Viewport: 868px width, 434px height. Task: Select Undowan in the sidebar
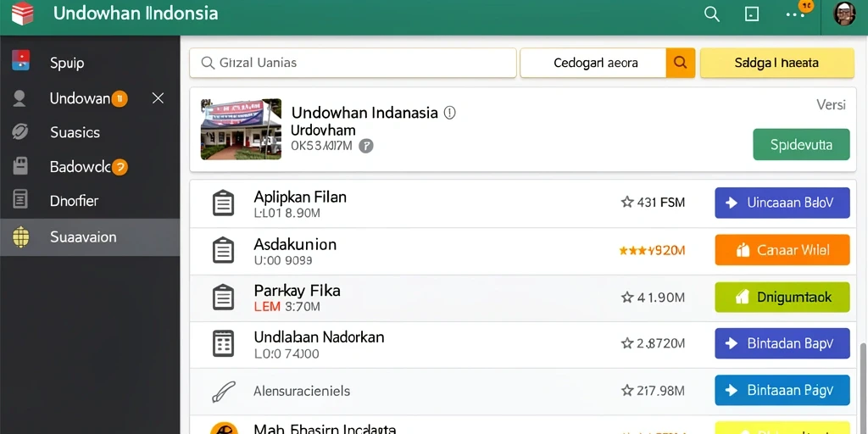(x=90, y=98)
